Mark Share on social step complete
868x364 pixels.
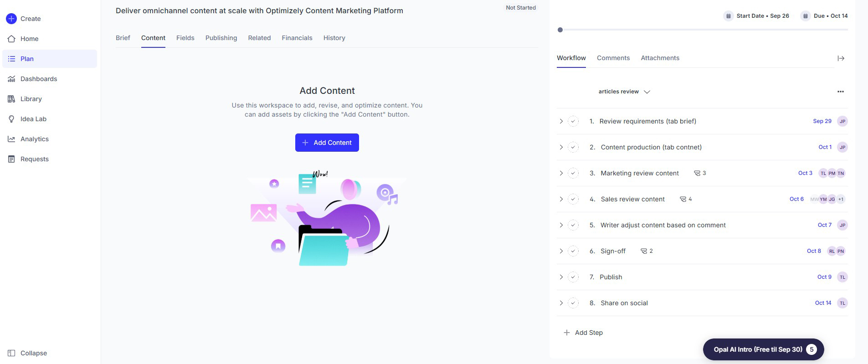tap(573, 303)
